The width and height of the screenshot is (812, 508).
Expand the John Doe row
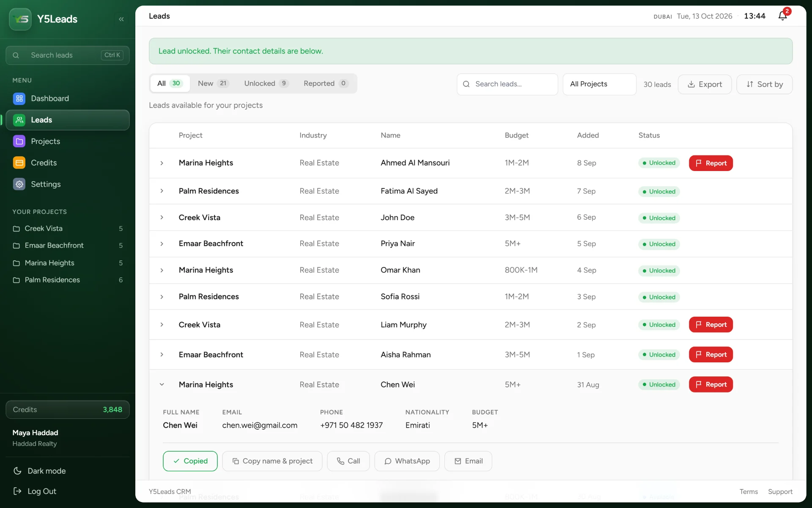point(162,217)
